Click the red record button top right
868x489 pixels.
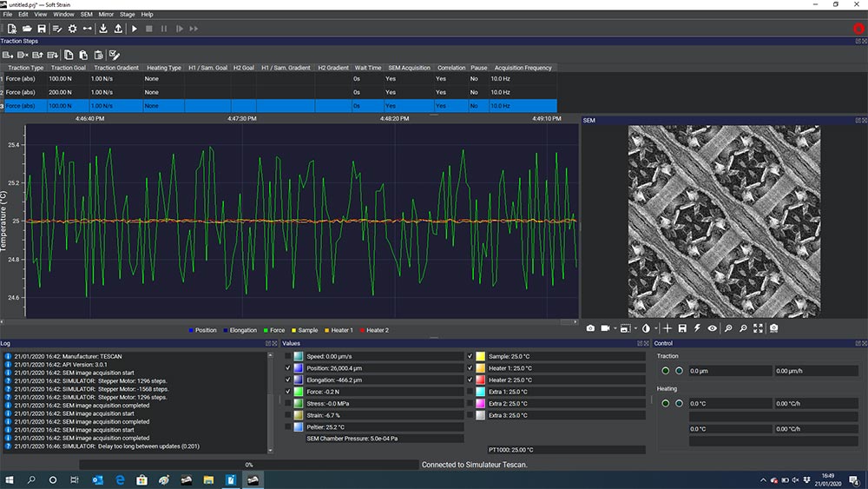[x=858, y=29]
